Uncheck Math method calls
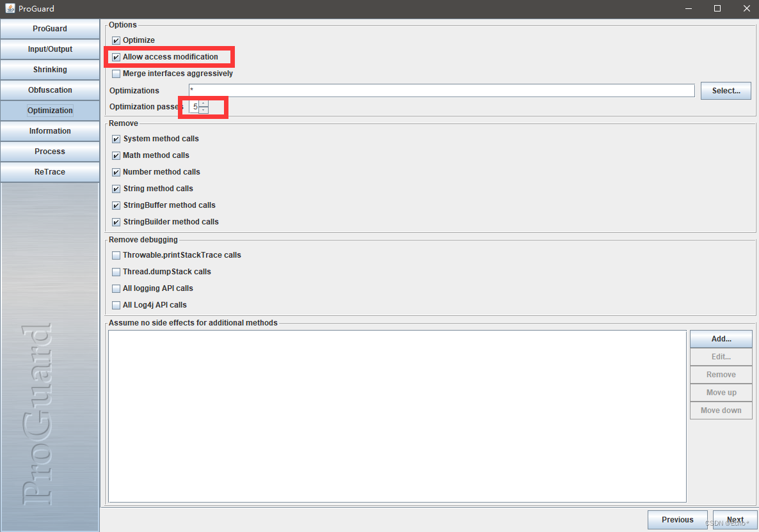 116,156
